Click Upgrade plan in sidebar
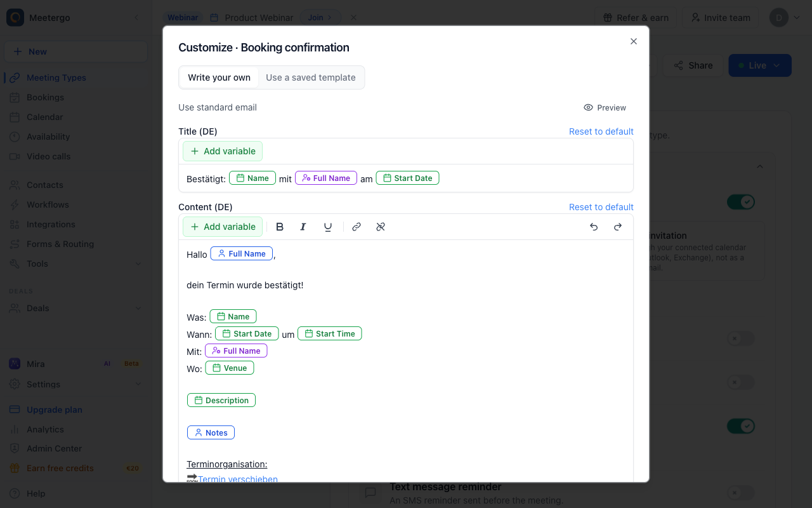The height and width of the screenshot is (508, 812). point(76,410)
